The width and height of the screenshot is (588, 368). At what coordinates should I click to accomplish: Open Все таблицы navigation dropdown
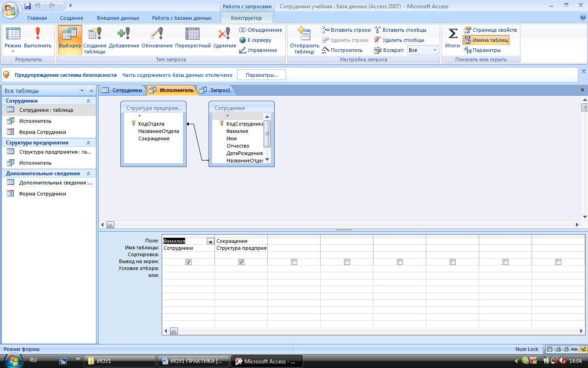[x=82, y=91]
